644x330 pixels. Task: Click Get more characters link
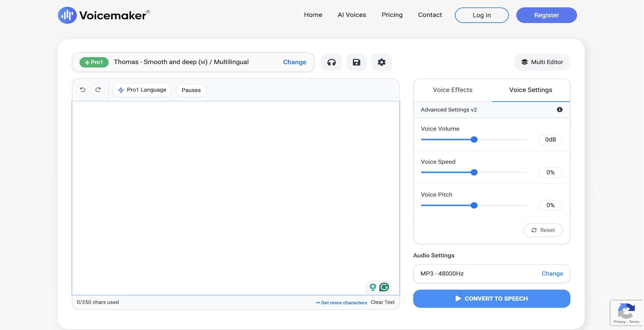[341, 302]
